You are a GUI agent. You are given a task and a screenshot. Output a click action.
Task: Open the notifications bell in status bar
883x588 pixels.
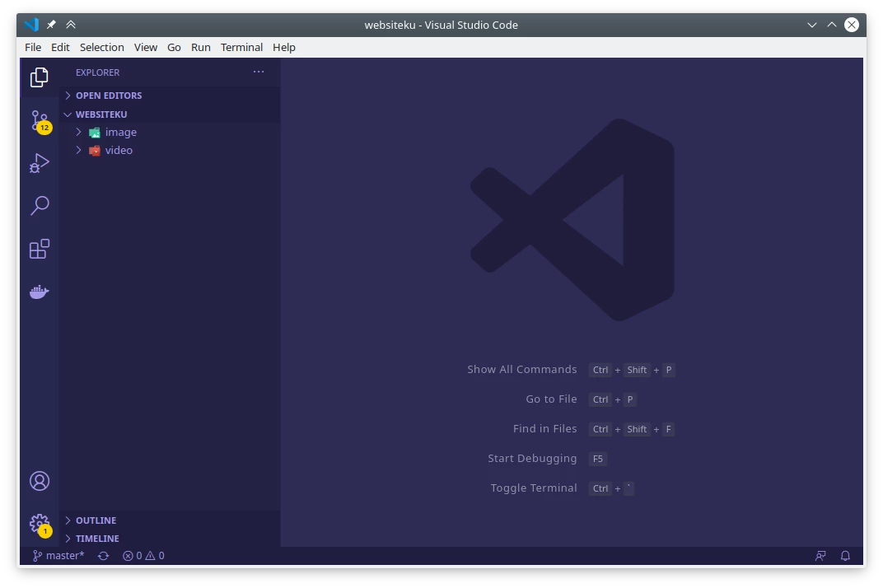click(845, 555)
